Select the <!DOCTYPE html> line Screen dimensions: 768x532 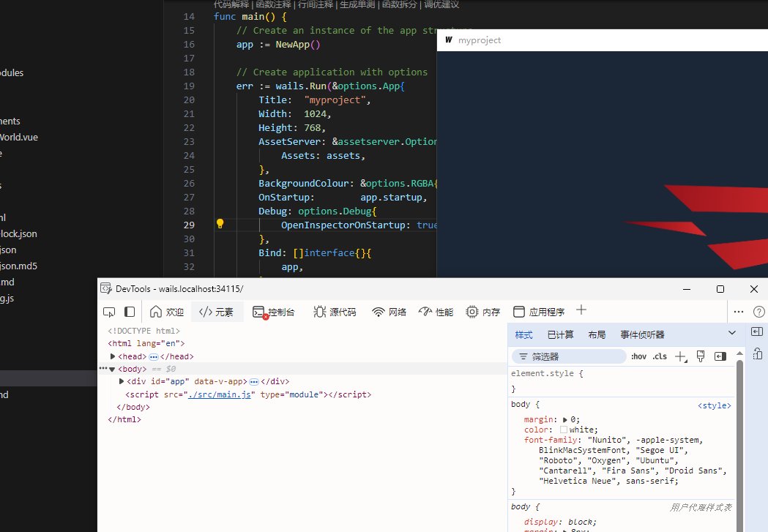pos(144,331)
